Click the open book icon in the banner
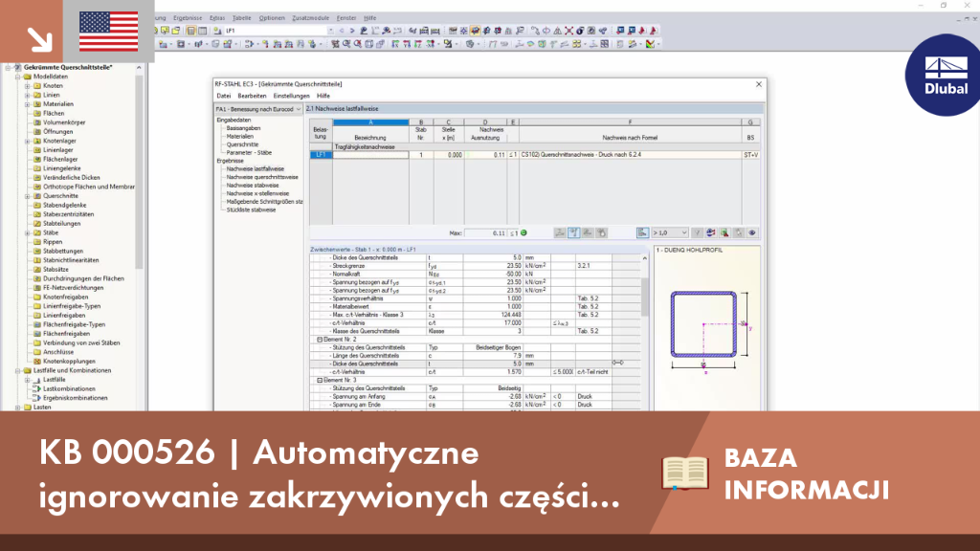The height and width of the screenshot is (551, 980). pos(685,473)
